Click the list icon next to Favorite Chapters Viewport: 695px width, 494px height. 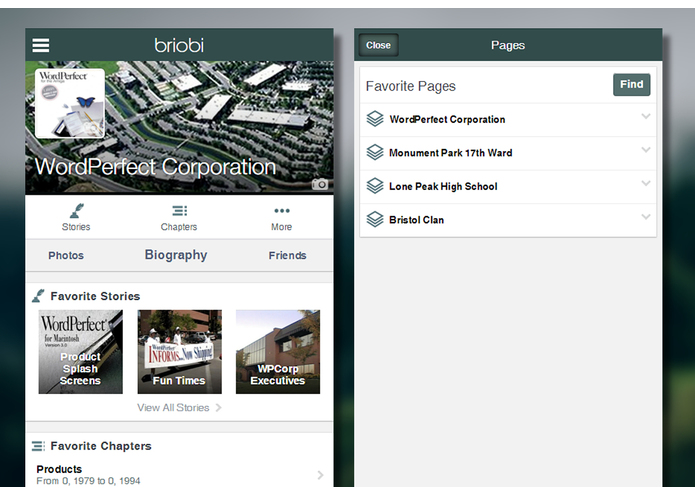tap(39, 446)
